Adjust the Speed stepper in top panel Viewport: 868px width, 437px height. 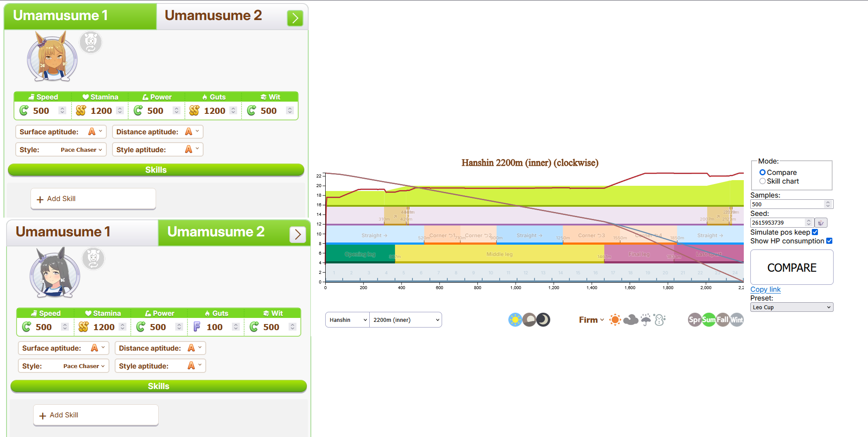pos(62,110)
